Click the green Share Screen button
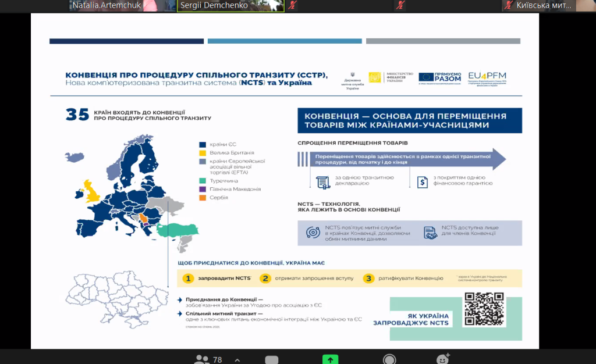 (331, 359)
